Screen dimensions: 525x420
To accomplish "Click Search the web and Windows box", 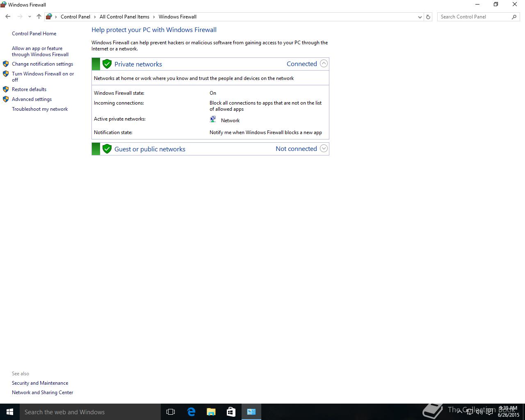I will click(x=90, y=412).
